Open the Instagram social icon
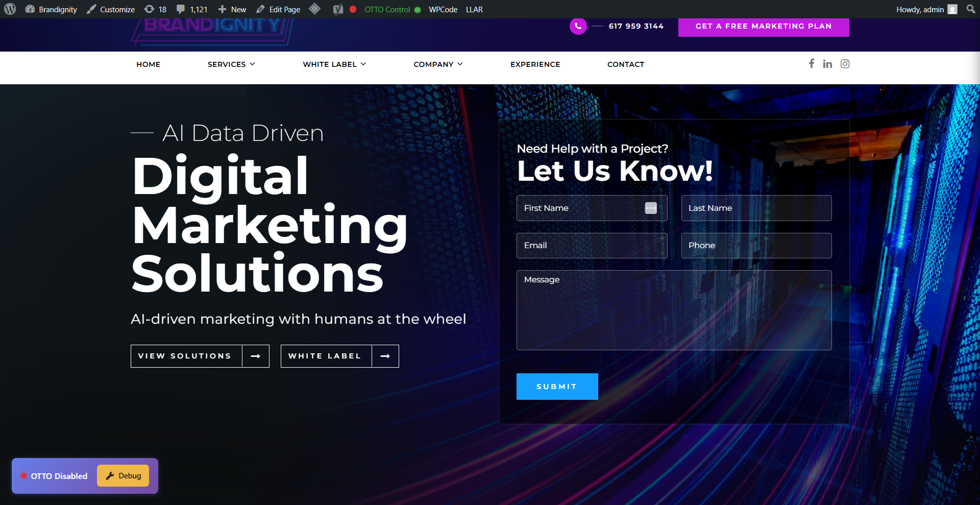The width and height of the screenshot is (980, 505). coord(845,64)
